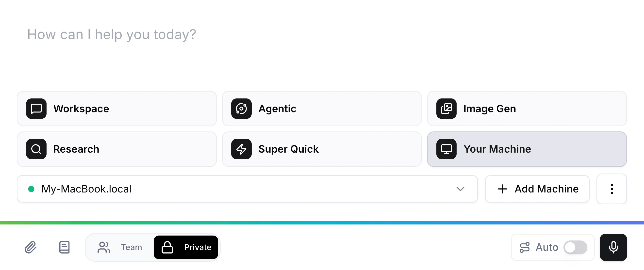Toggle the Auto switch on
644x270 pixels.
[x=575, y=247]
